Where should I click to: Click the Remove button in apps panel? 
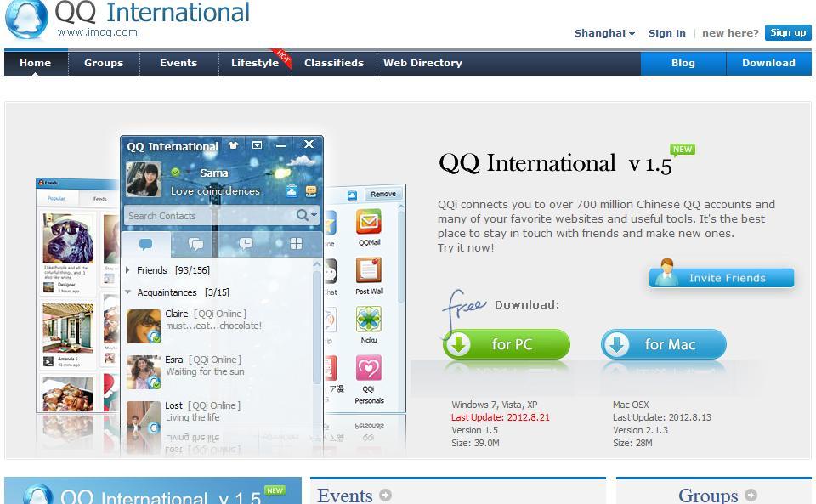pos(383,194)
